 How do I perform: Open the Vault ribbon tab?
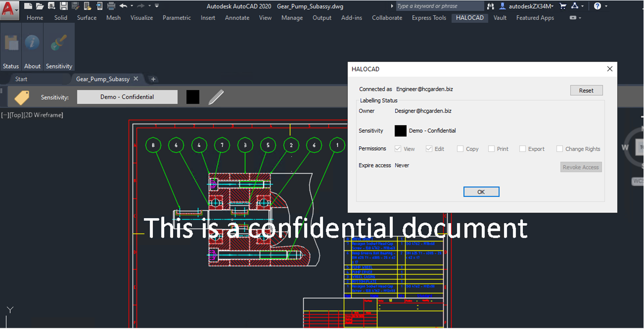click(500, 18)
